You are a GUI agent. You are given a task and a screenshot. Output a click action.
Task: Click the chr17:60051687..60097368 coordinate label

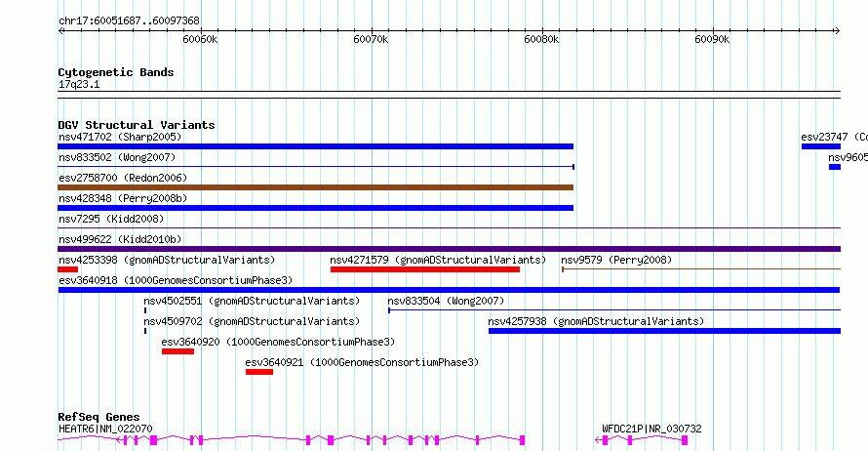(x=129, y=21)
